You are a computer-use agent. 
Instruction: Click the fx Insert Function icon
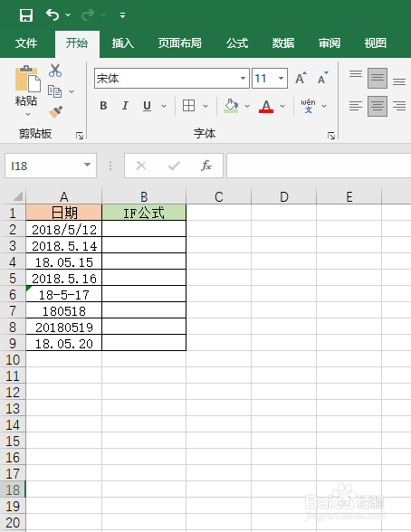[206, 166]
